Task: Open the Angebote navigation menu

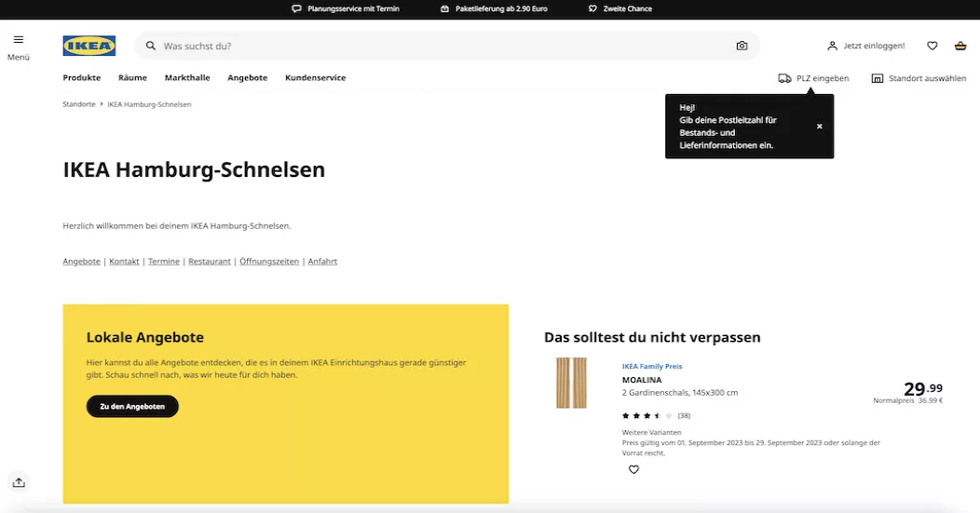Action: pyautogui.click(x=248, y=77)
